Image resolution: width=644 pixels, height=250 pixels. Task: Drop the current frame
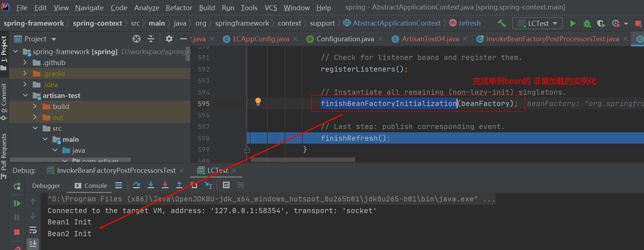[194, 185]
